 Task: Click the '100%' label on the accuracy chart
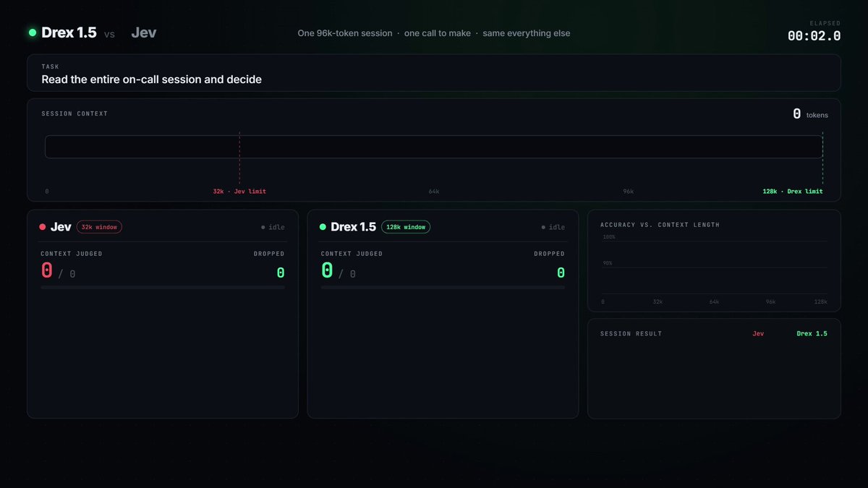tap(609, 237)
